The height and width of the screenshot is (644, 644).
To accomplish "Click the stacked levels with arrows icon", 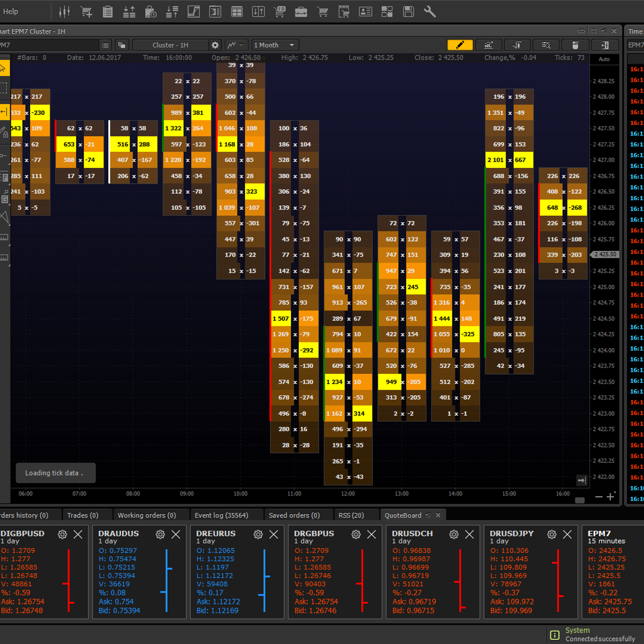I will [x=129, y=12].
